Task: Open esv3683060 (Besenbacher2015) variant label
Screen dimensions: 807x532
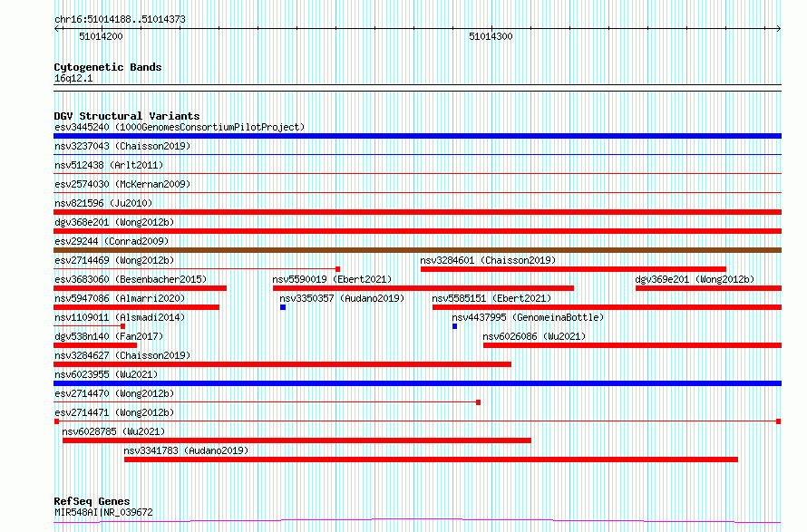Action: 131,279
